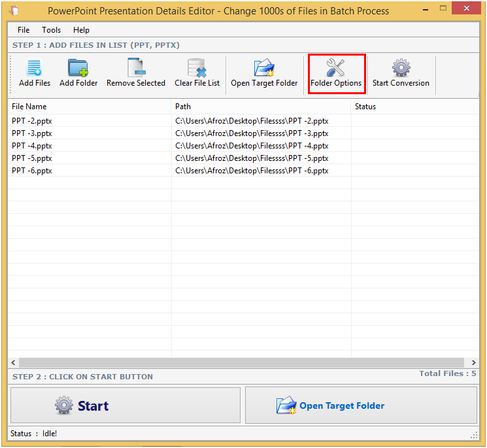Click the horizontal scrollbar left arrow
The image size is (487, 448).
[13, 362]
